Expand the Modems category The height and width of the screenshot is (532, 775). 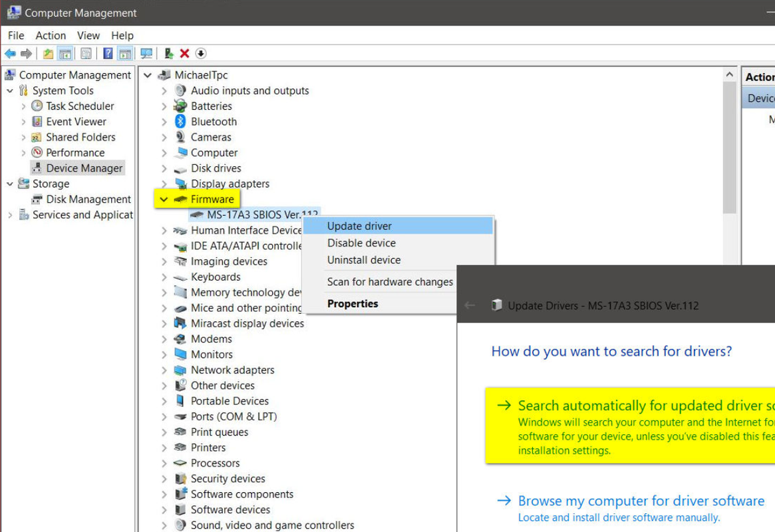164,339
